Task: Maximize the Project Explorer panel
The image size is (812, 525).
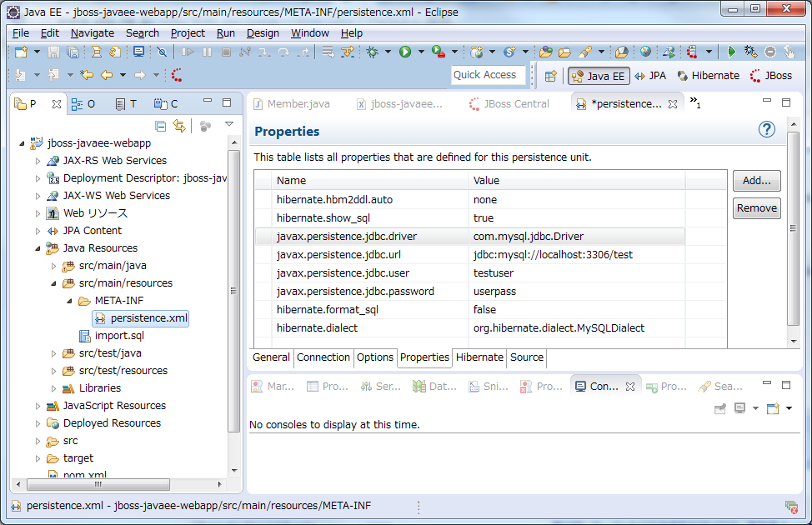Action: click(227, 102)
